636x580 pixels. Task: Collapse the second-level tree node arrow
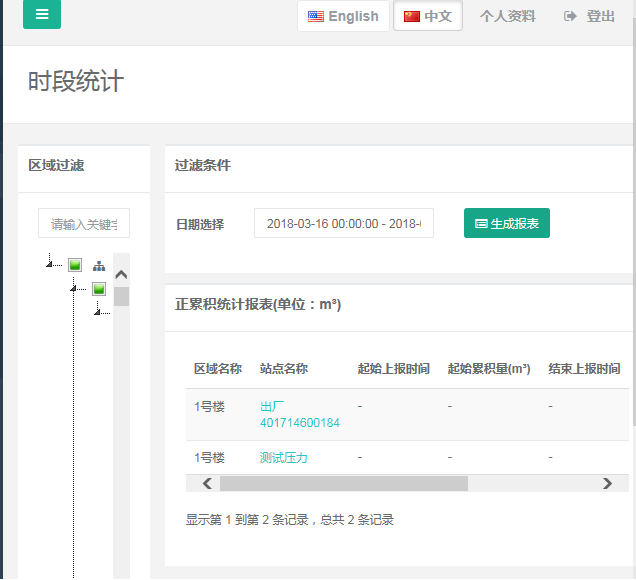[x=72, y=289]
